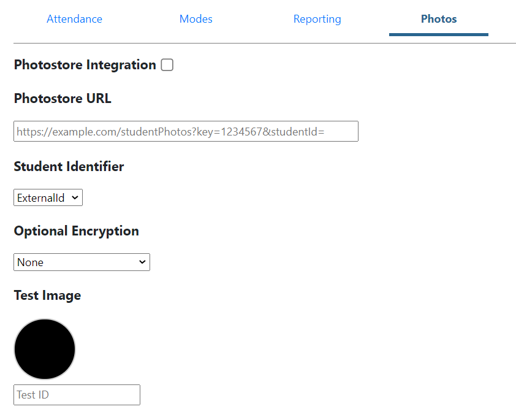Go to the Reporting tab

point(317,19)
